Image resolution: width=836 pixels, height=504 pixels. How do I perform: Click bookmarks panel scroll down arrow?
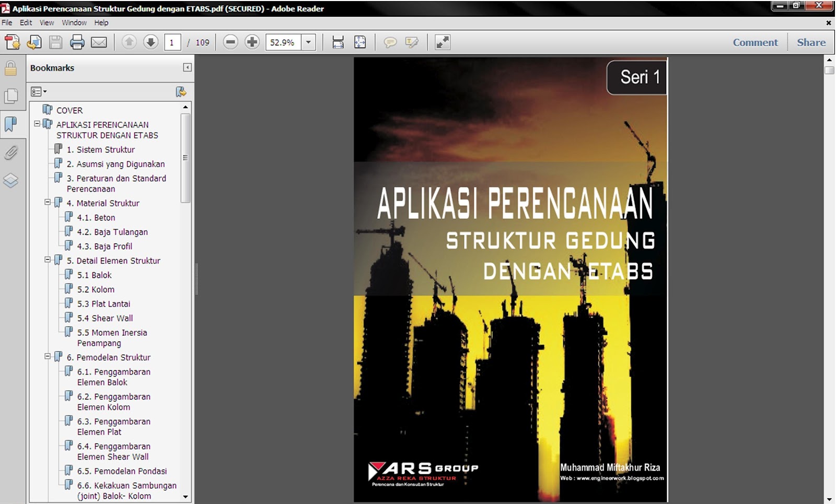click(185, 497)
